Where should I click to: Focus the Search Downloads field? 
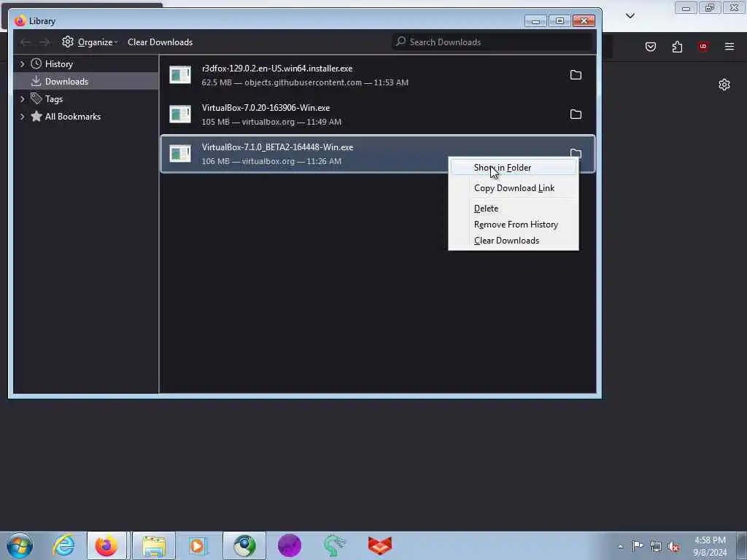tap(492, 42)
